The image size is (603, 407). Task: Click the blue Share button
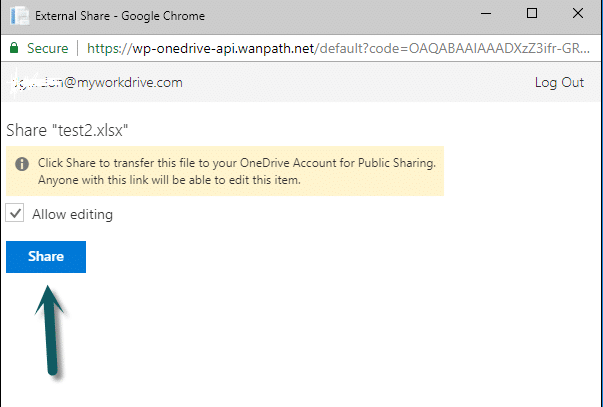46,257
